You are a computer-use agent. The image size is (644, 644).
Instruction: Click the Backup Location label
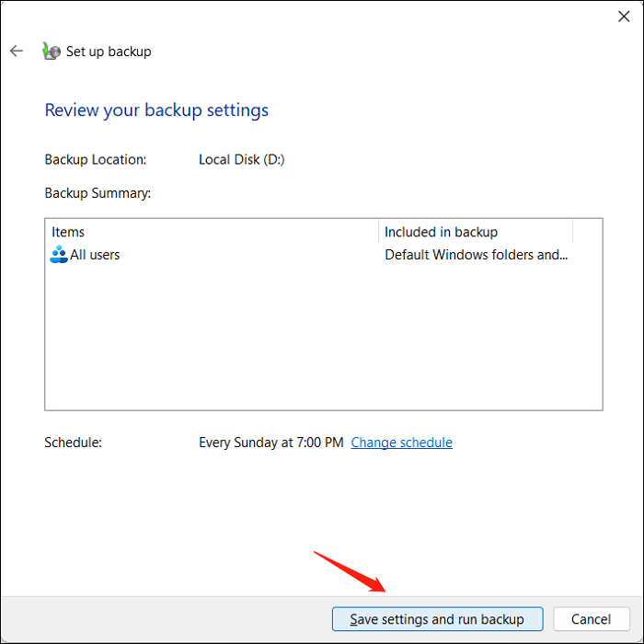(x=96, y=159)
